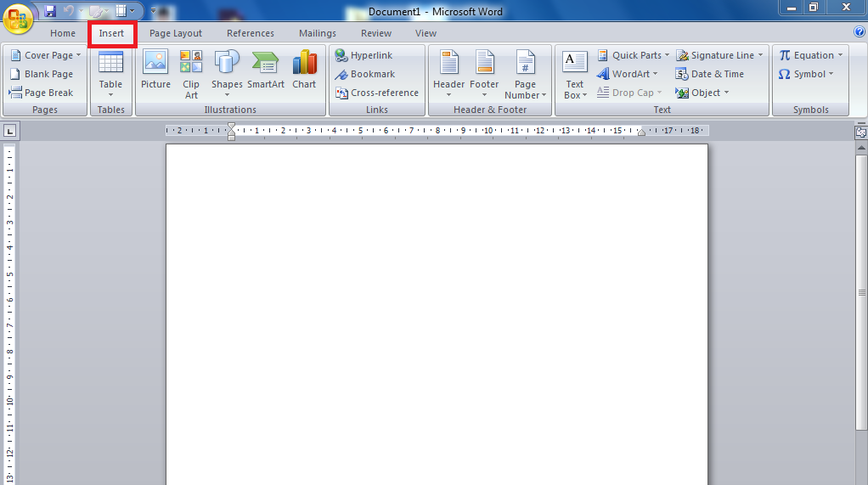Save document using Quick Access floppy icon
Viewport: 868px width, 485px height.
click(50, 10)
